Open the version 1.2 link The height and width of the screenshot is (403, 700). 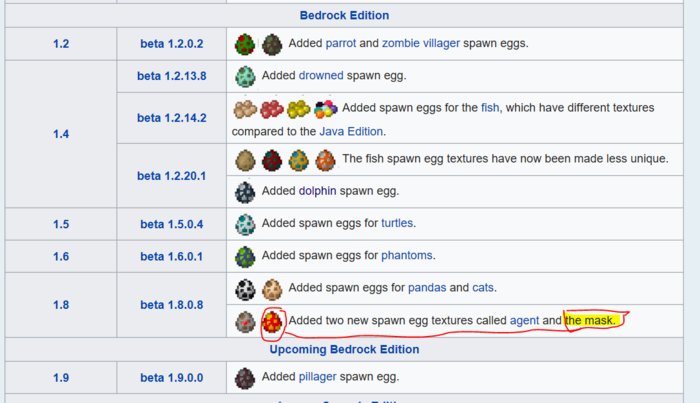pos(61,44)
